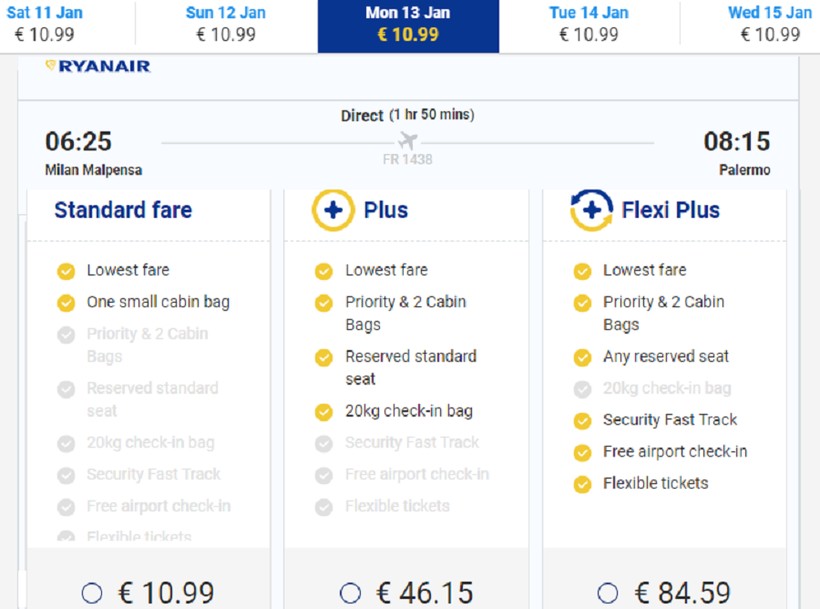Choose the €84.59 Flexi Plus radio button
This screenshot has width=820, height=609.
coord(607,593)
